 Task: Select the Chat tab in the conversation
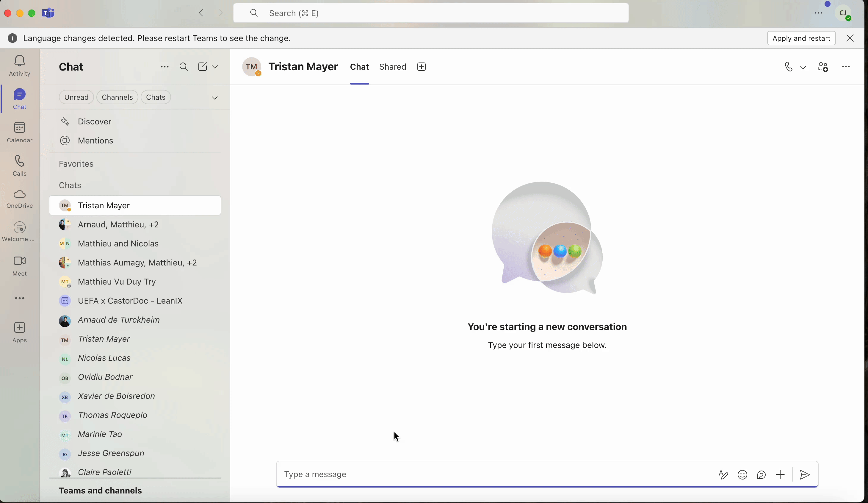(359, 67)
